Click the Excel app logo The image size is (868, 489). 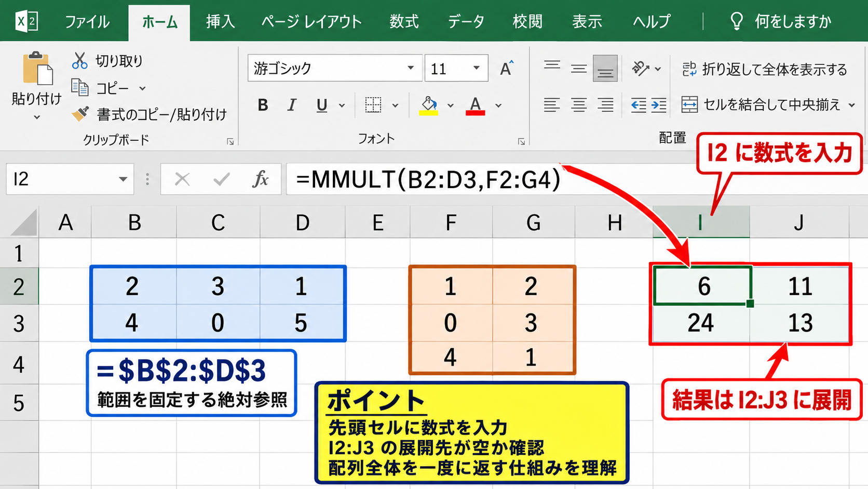coord(27,21)
